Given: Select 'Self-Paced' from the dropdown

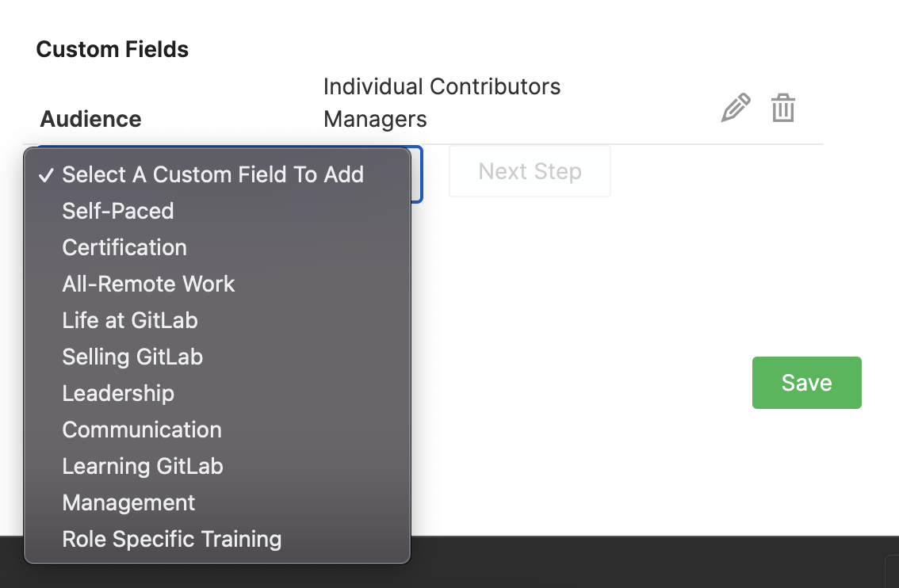Looking at the screenshot, I should point(117,211).
